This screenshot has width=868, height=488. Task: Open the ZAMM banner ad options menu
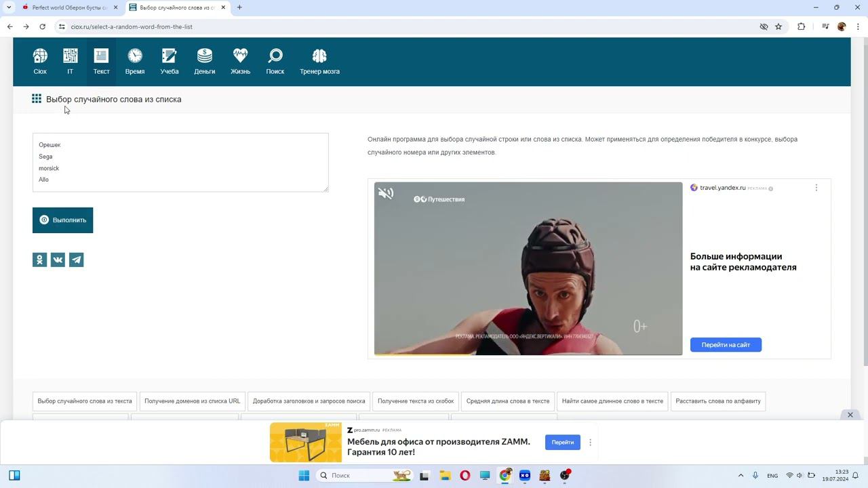click(x=590, y=443)
